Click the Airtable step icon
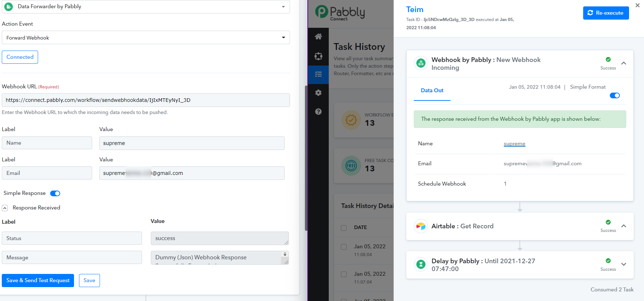The image size is (644, 301). click(421, 226)
